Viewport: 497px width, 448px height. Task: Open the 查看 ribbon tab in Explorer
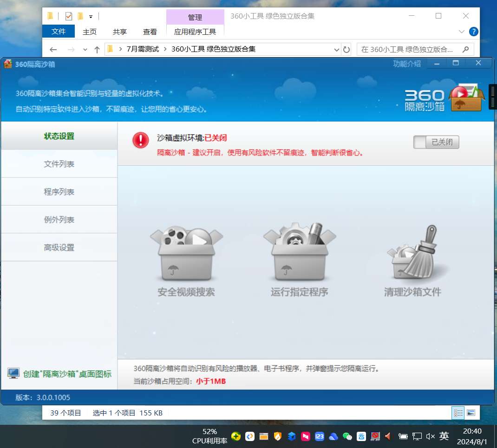150,32
